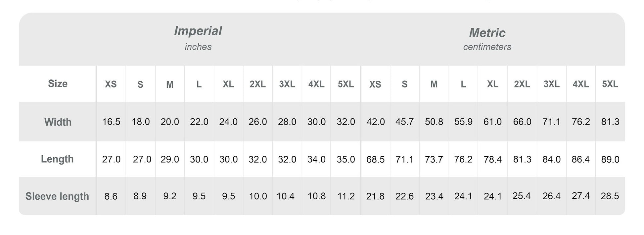This screenshot has width=644, height=235.
Task: Select the metric length value 68.5
Action: (x=375, y=159)
